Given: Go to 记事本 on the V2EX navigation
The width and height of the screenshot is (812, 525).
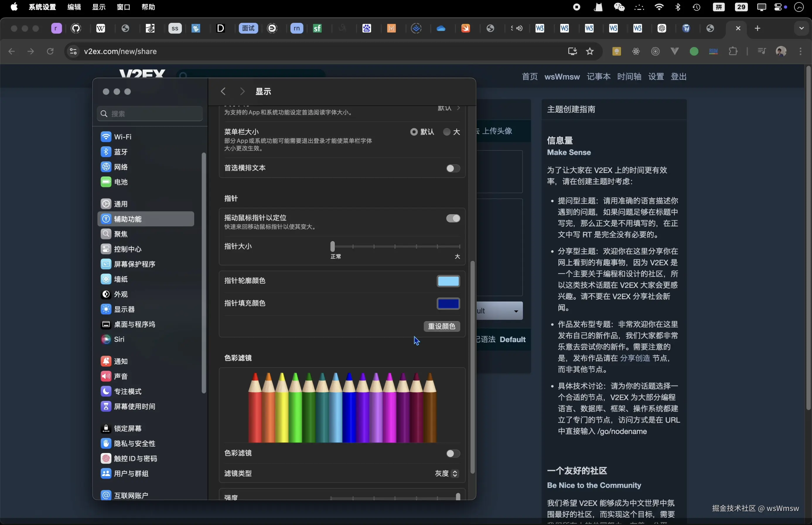Looking at the screenshot, I should [598, 77].
